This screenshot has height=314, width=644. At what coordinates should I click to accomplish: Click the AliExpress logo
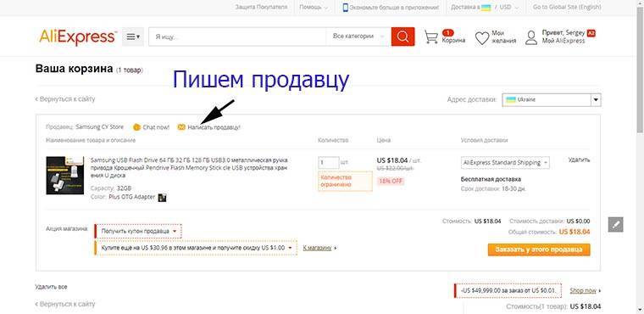[78, 37]
